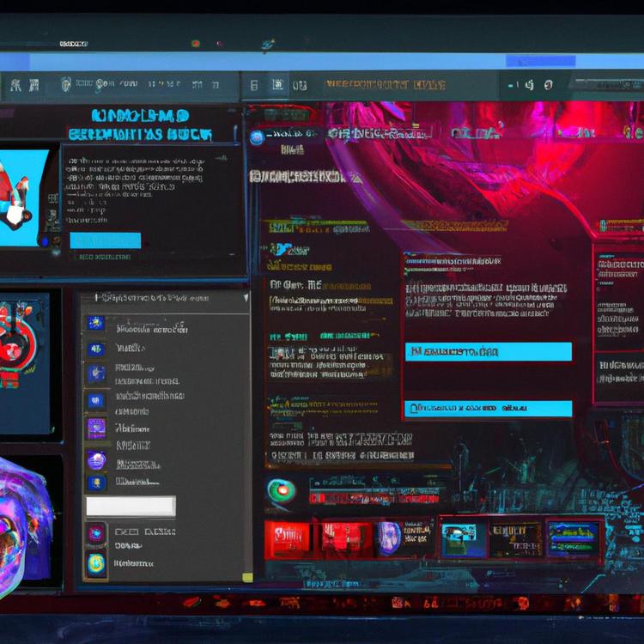Toggle the blue dot below the character image
Screen dimensions: 644x644
(44, 241)
